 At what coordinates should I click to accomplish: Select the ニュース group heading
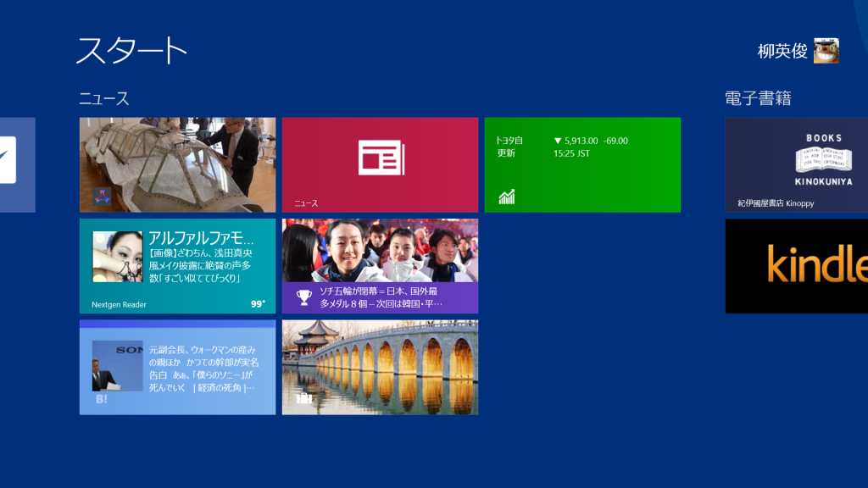(x=104, y=98)
